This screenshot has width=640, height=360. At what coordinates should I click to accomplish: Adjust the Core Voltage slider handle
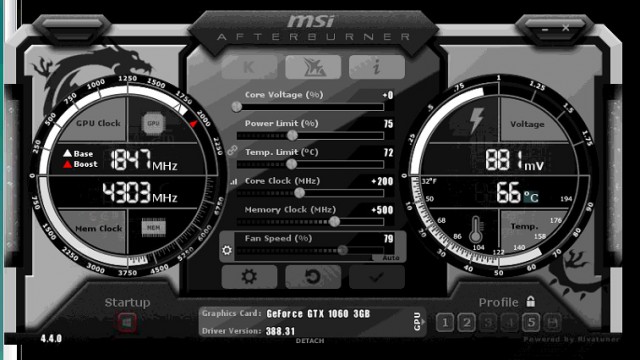(237, 107)
